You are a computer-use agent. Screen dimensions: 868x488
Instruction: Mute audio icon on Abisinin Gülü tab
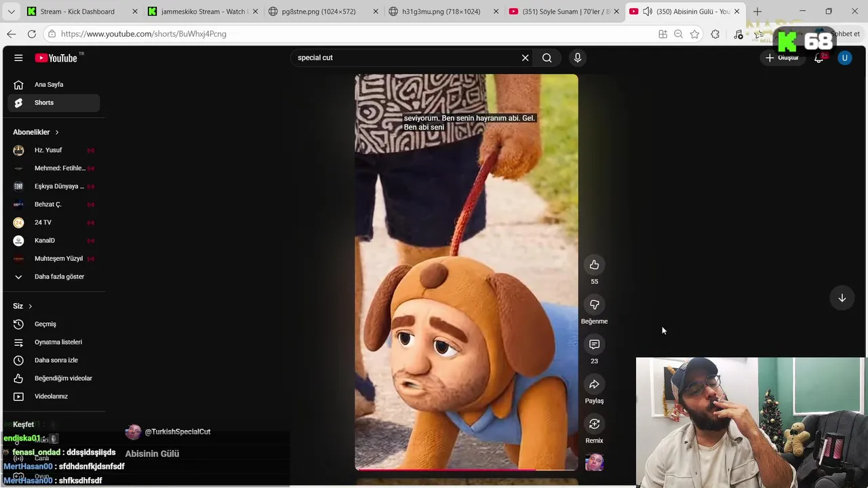(648, 12)
